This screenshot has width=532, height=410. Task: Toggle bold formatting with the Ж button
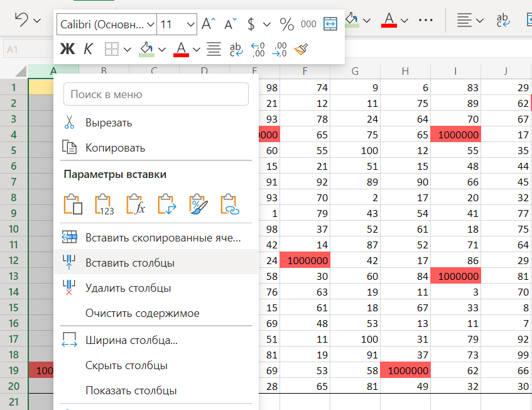(67, 48)
